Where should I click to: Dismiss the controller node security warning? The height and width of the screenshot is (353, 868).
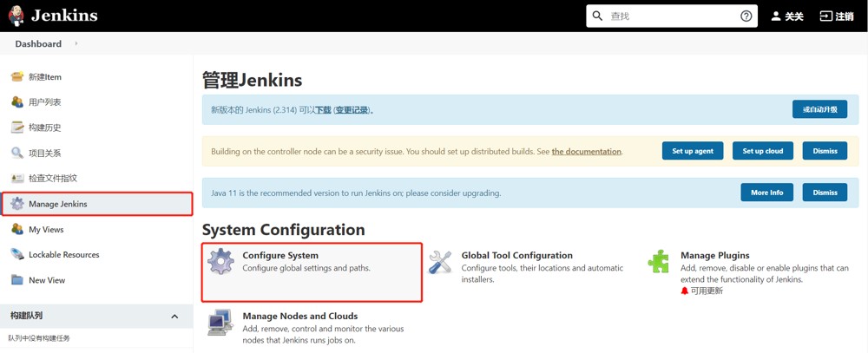825,151
